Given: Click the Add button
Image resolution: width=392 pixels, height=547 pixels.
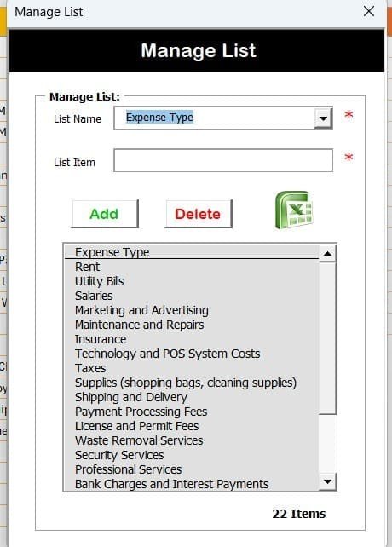Looking at the screenshot, I should 105,214.
